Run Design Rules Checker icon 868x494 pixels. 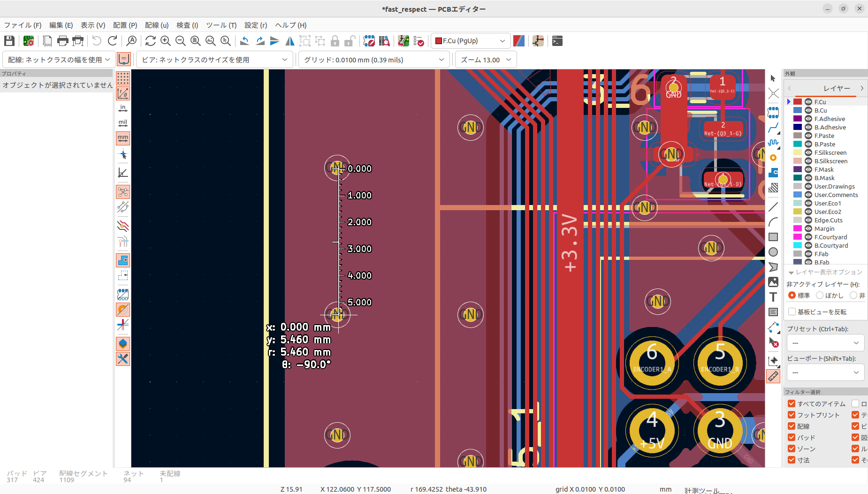point(419,41)
